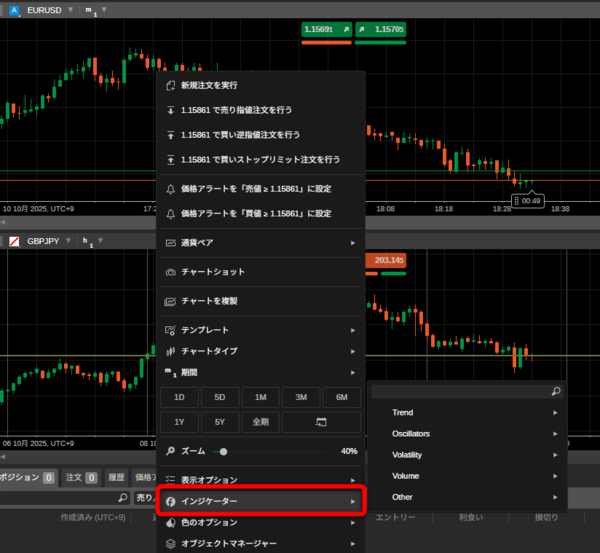Click the new order icon in context menu

(x=171, y=85)
